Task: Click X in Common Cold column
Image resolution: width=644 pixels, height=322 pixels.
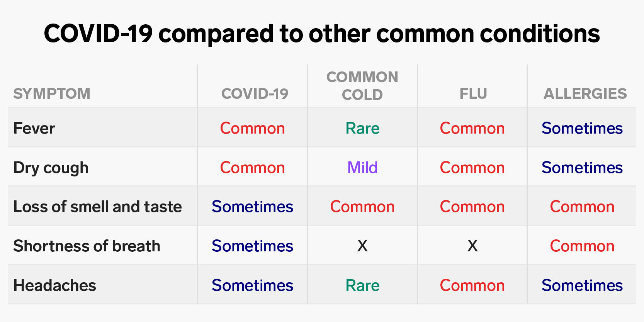Action: pos(362,246)
